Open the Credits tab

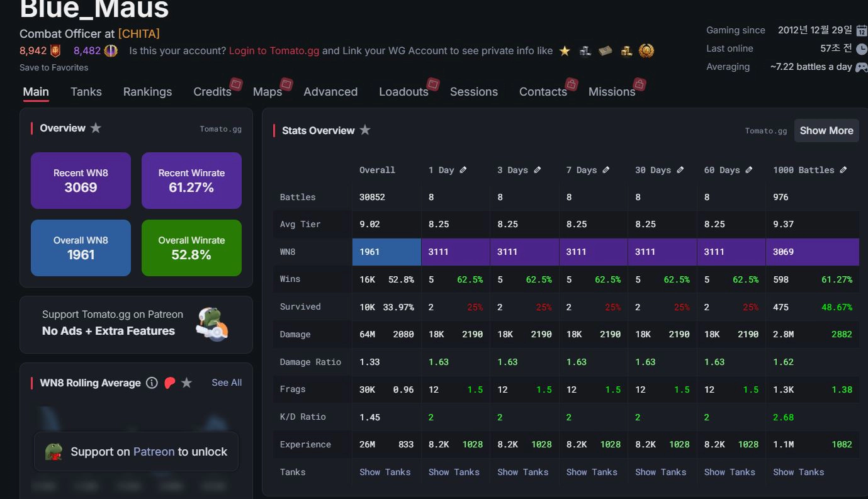click(212, 92)
